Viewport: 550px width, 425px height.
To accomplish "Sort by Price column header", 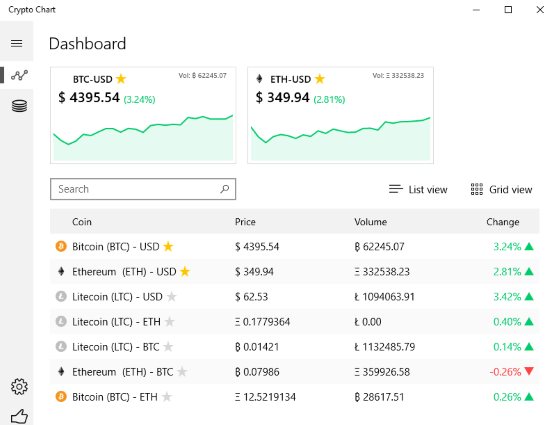I will click(245, 222).
